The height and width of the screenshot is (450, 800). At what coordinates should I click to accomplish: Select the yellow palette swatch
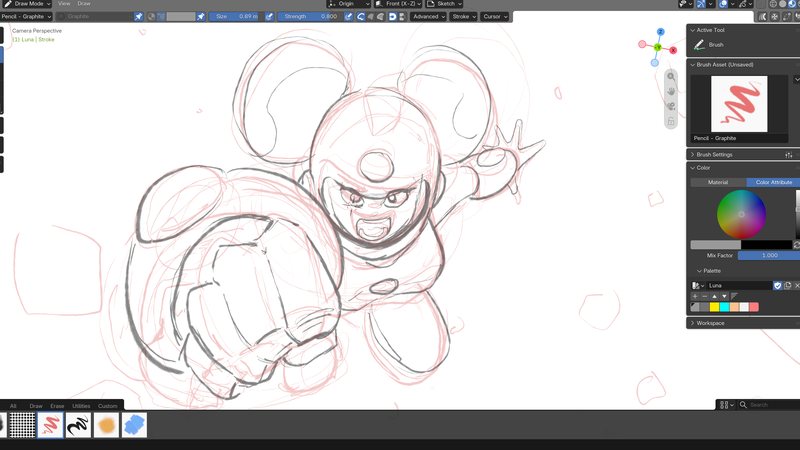[714, 307]
